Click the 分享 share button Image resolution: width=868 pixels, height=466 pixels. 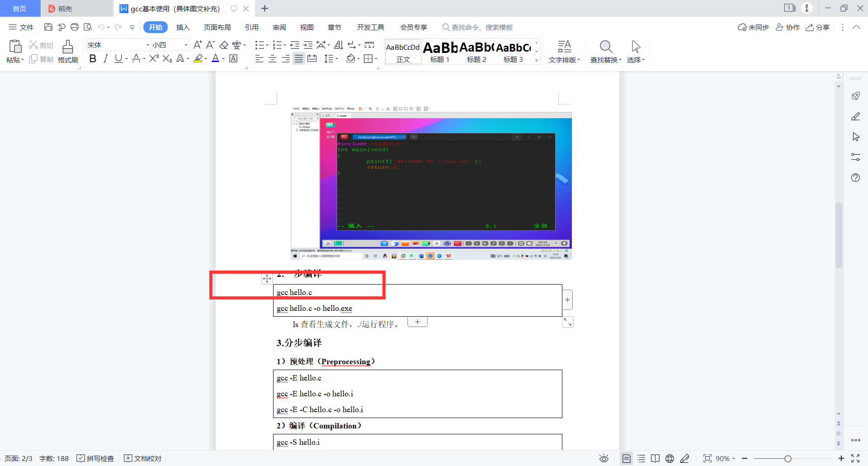pyautogui.click(x=817, y=27)
